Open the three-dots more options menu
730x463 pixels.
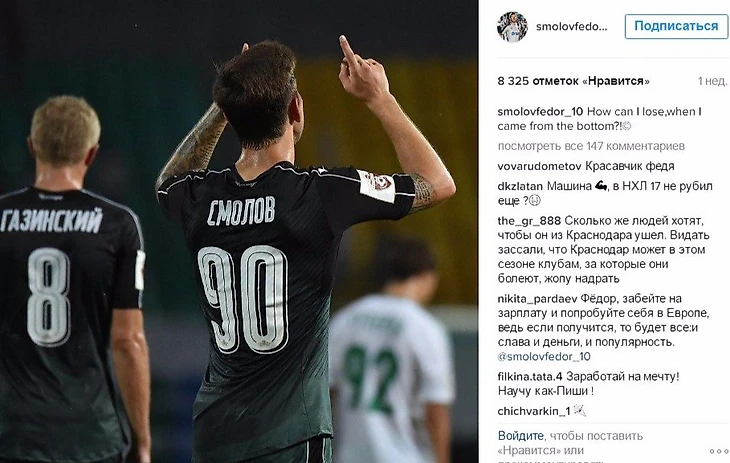tap(718, 451)
